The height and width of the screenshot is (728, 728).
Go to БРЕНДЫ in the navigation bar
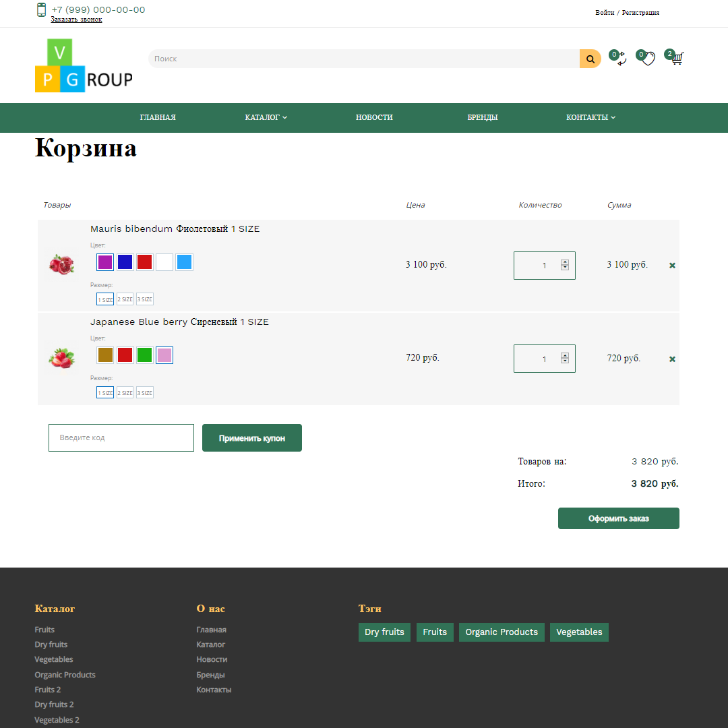(483, 117)
